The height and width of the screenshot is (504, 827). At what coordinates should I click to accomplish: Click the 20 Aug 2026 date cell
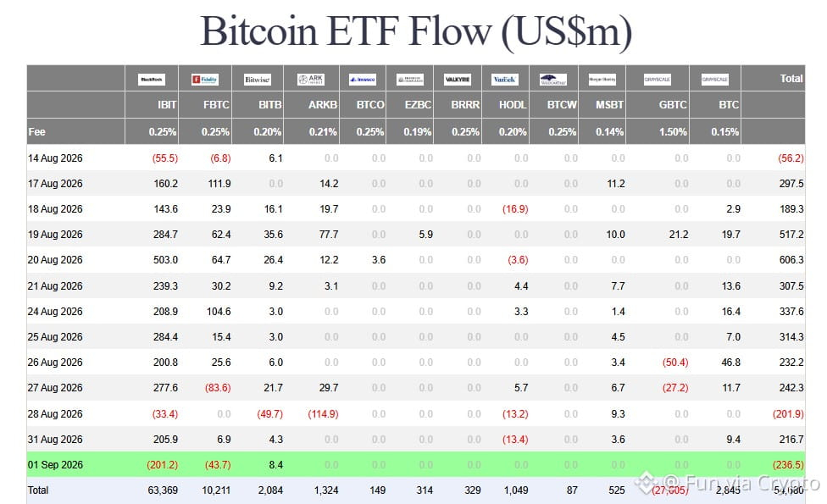point(55,260)
